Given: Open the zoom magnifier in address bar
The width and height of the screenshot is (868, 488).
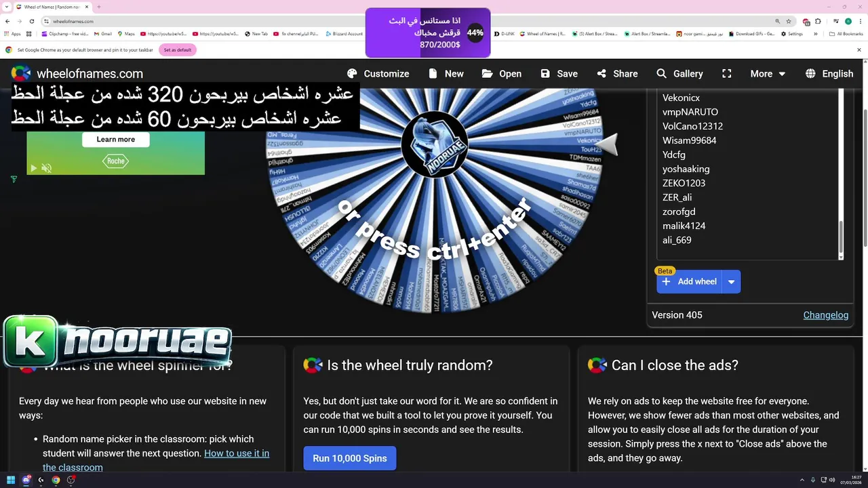Looking at the screenshot, I should pyautogui.click(x=778, y=21).
